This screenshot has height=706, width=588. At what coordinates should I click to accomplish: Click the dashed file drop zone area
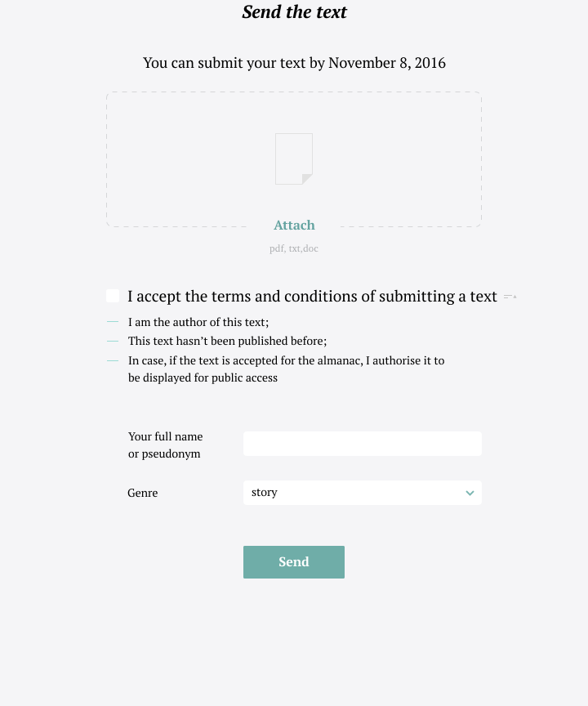tap(294, 159)
